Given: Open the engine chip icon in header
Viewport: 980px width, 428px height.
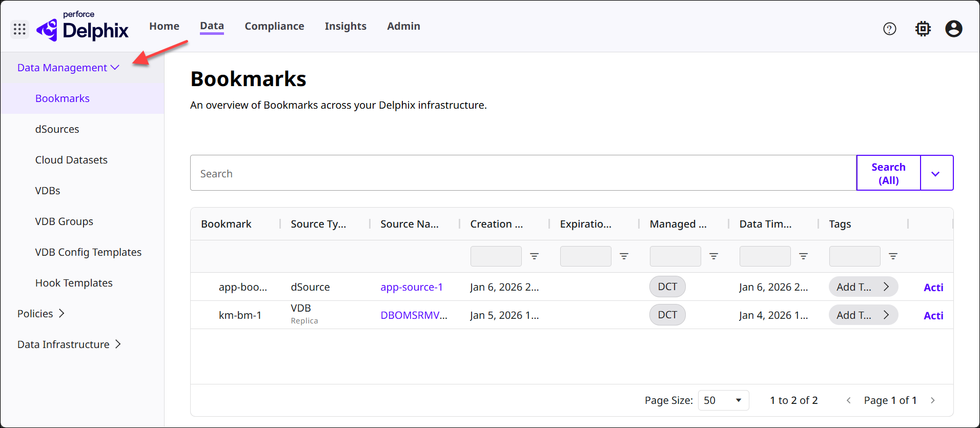Looking at the screenshot, I should click(x=923, y=29).
